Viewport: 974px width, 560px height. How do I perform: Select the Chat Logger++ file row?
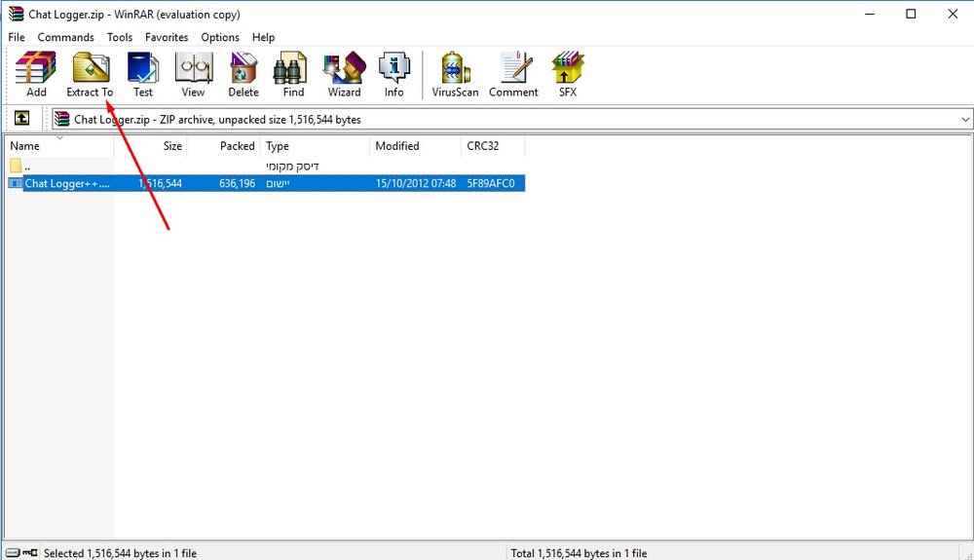pos(66,183)
